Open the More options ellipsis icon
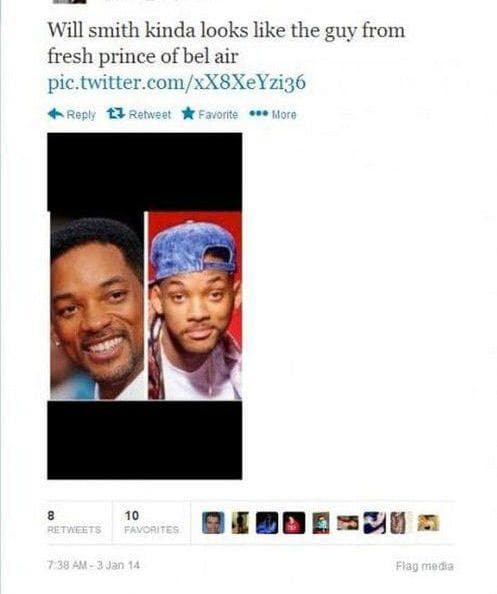This screenshot has width=497, height=594. pos(259,113)
